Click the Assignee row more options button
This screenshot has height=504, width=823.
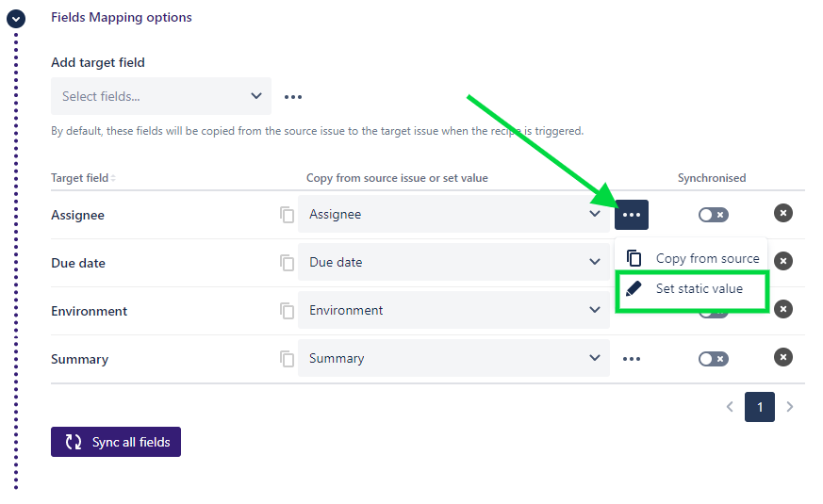pos(632,215)
